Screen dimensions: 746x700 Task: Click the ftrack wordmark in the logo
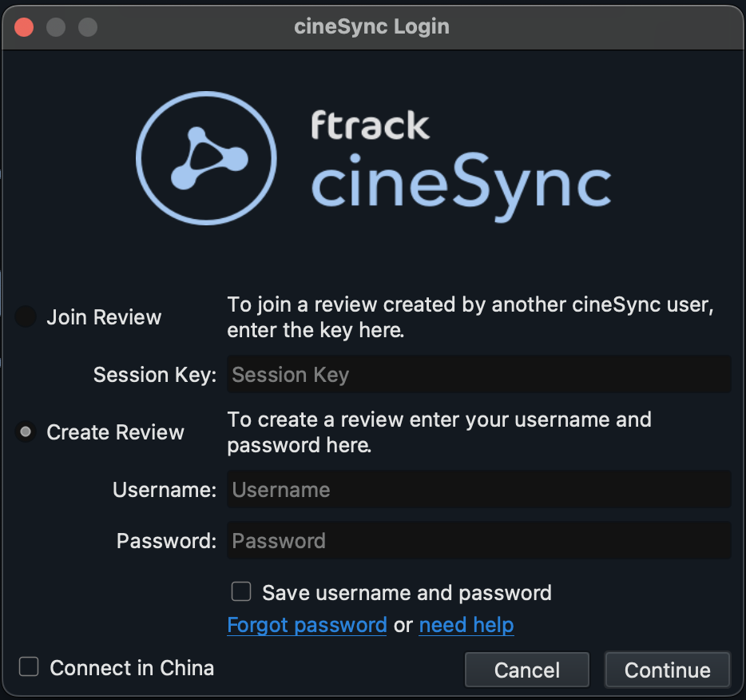pos(370,125)
